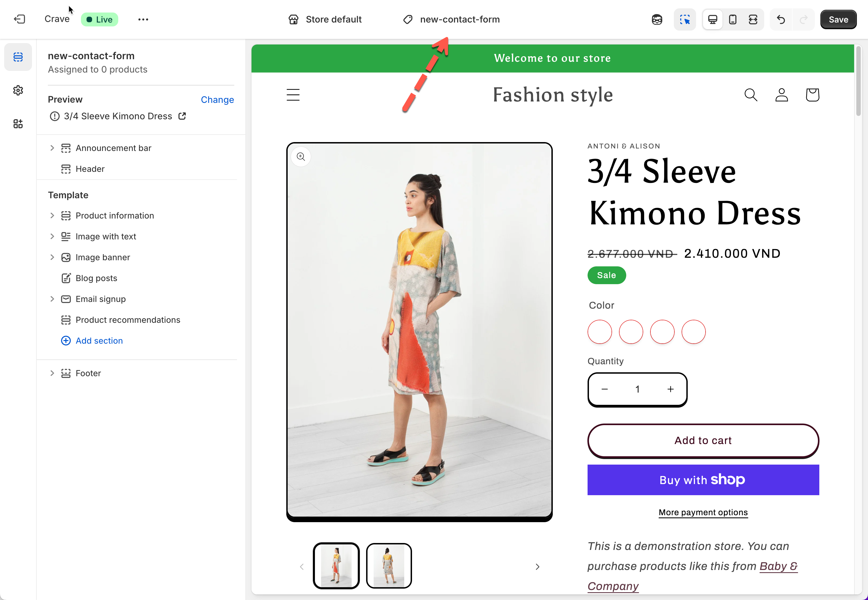The height and width of the screenshot is (600, 868).
Task: Switch to fullscreen width preview icon
Action: click(x=753, y=19)
